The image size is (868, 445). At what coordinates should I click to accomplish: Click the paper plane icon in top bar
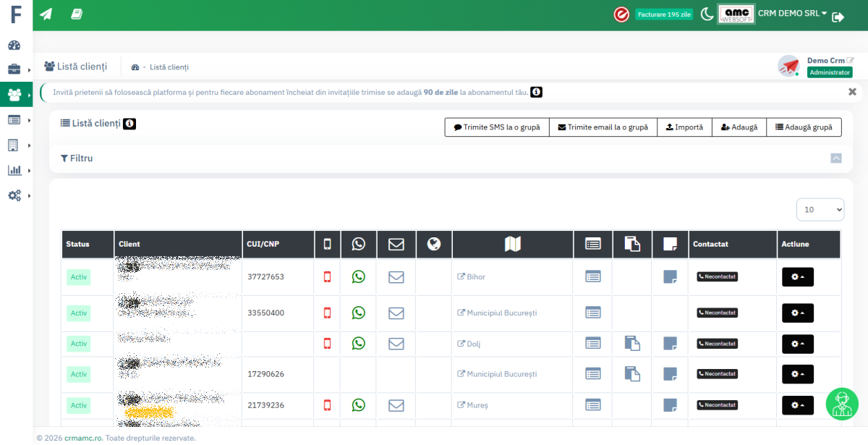46,14
